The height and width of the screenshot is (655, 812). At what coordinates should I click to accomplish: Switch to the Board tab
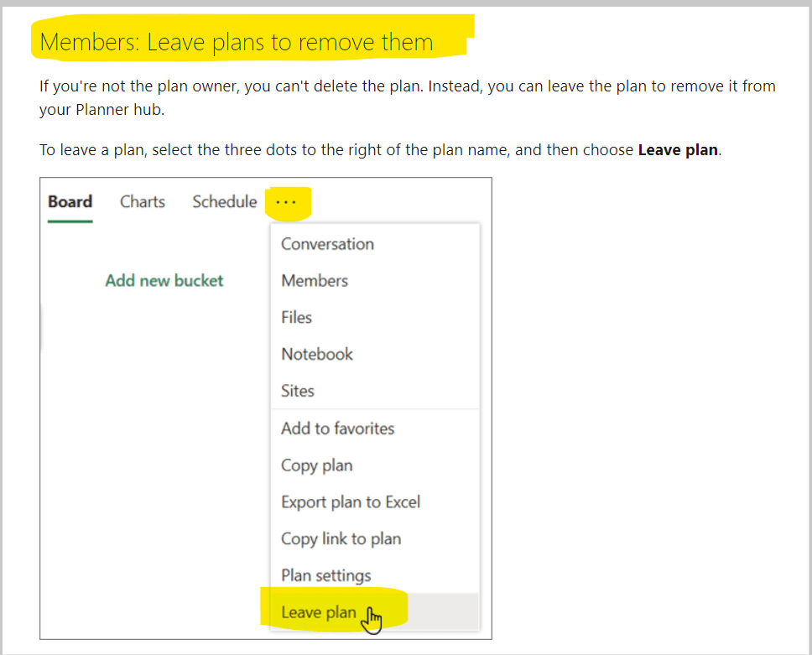(70, 201)
